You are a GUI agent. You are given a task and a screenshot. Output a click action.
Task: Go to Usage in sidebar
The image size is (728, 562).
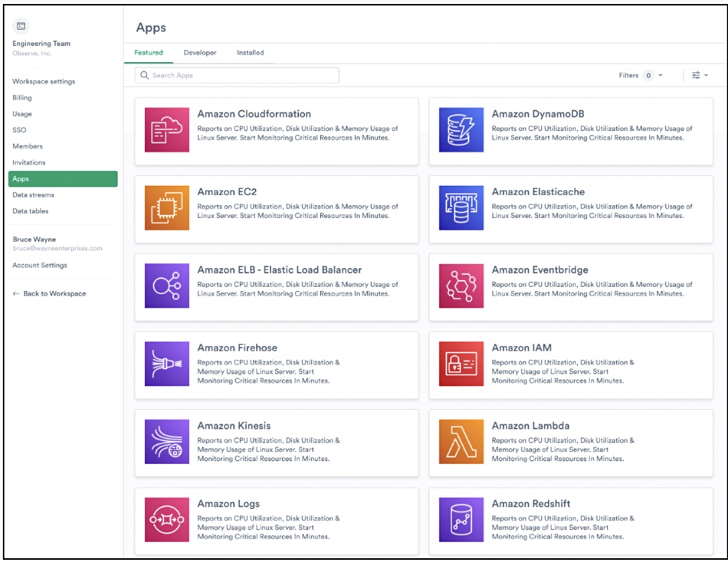(22, 114)
